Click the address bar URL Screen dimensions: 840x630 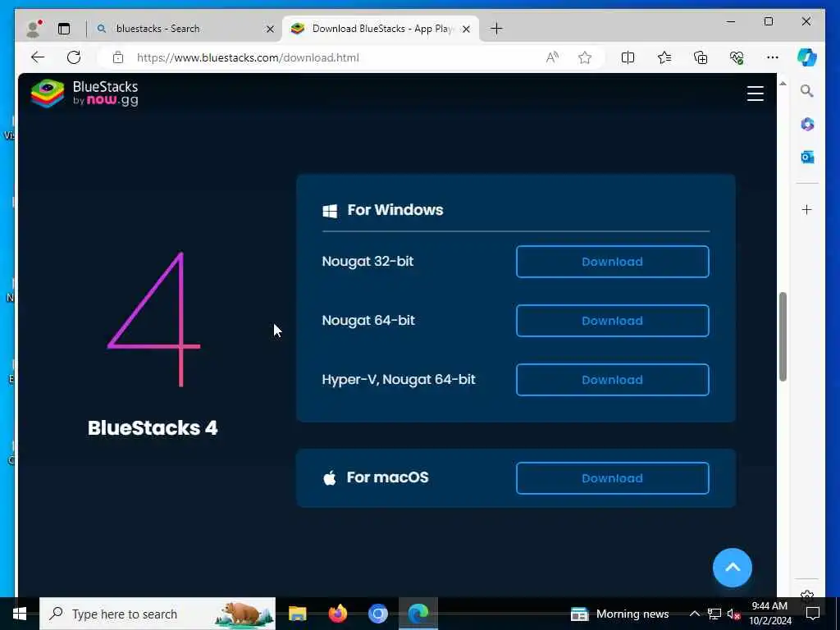(248, 58)
